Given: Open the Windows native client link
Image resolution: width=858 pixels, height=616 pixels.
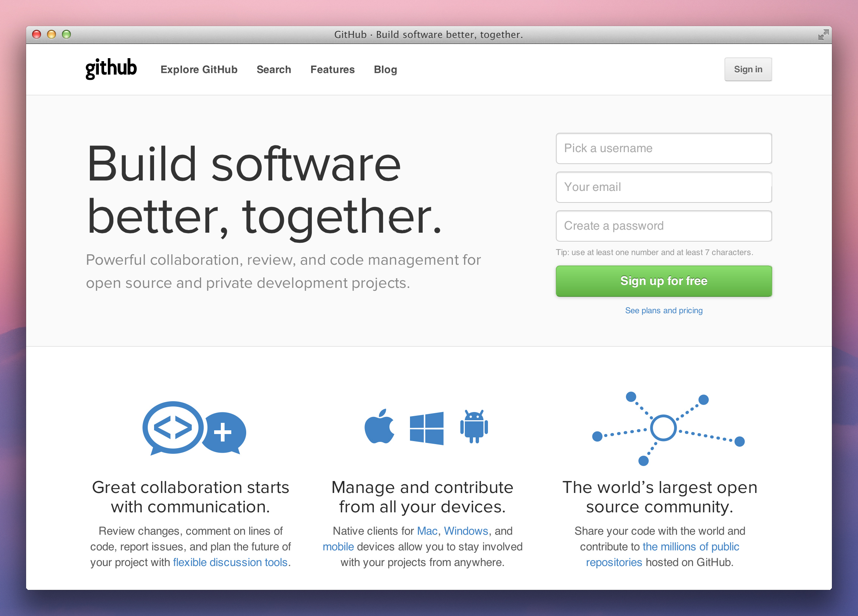Looking at the screenshot, I should (x=466, y=531).
